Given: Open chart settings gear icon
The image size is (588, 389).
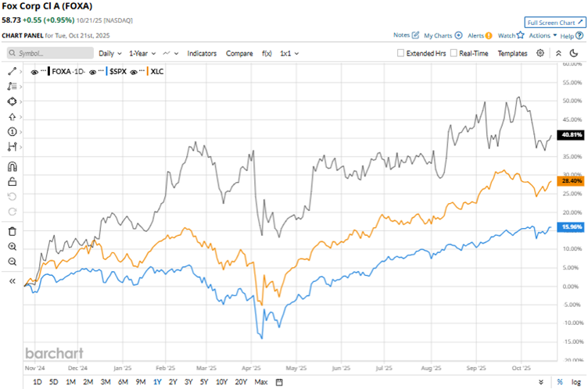Looking at the screenshot, I should click(x=540, y=53).
